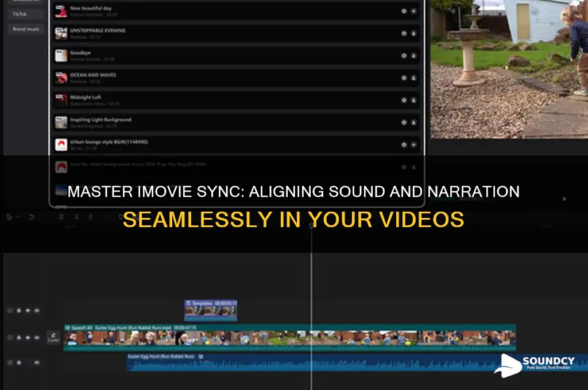The image size is (588, 390).
Task: Preview Inspiring Light Background thumbnail
Action: tap(61, 122)
